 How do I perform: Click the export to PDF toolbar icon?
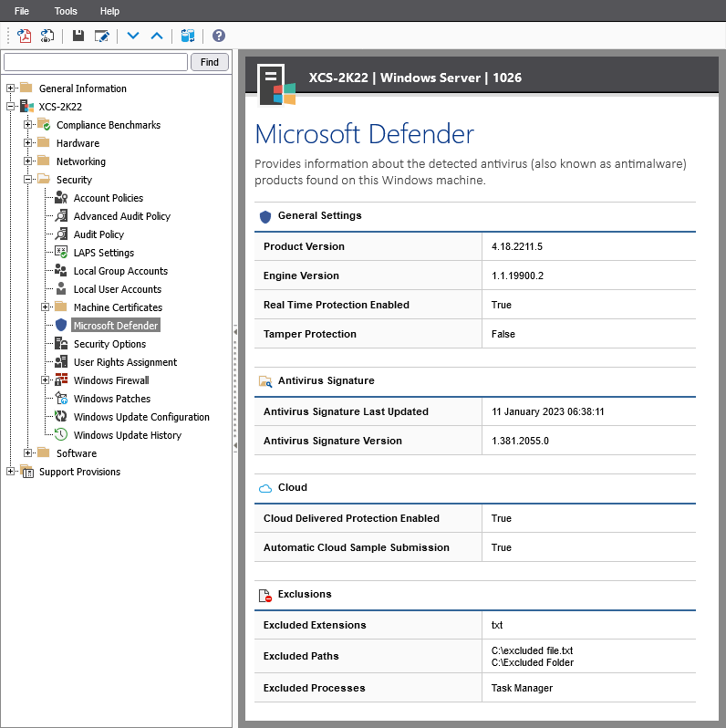(24, 36)
